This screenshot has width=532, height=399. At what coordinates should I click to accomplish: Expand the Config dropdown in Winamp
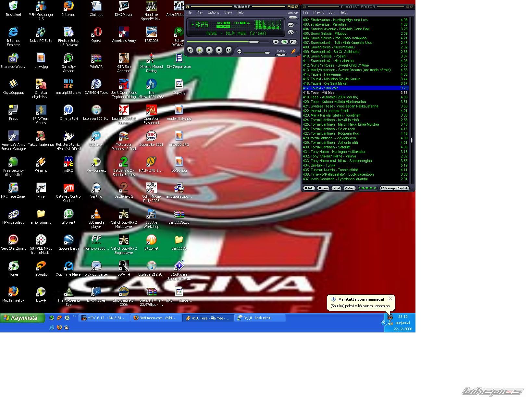281,55
